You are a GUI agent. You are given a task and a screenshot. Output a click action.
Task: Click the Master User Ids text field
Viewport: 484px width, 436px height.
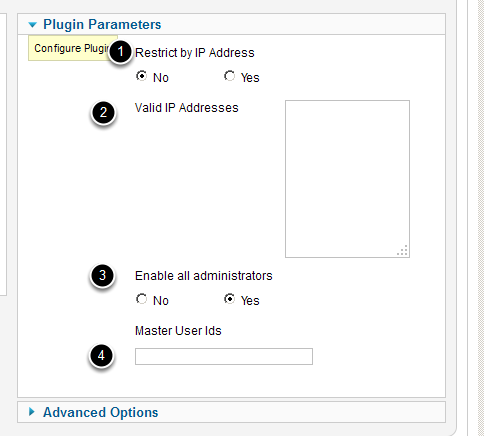pyautogui.click(x=224, y=356)
